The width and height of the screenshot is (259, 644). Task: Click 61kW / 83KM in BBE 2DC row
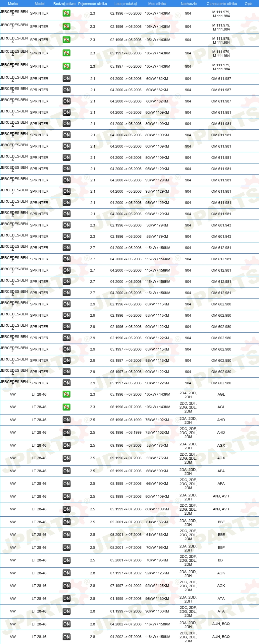(157, 535)
